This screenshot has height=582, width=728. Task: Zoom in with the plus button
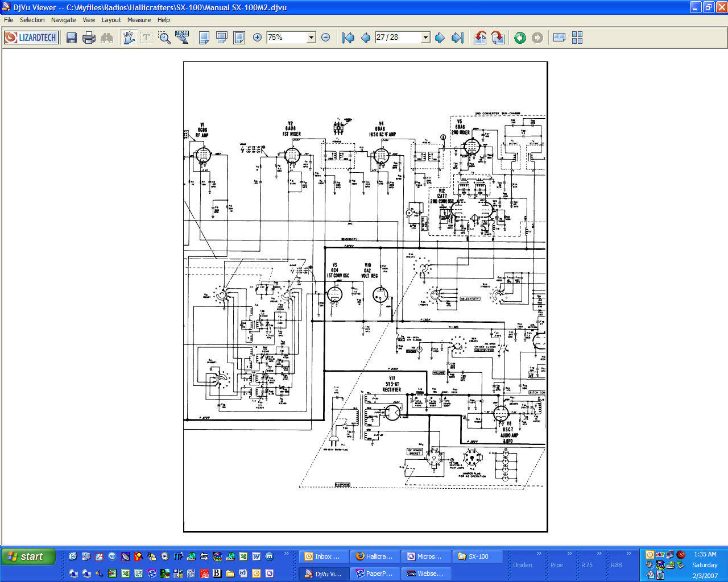[x=257, y=38]
